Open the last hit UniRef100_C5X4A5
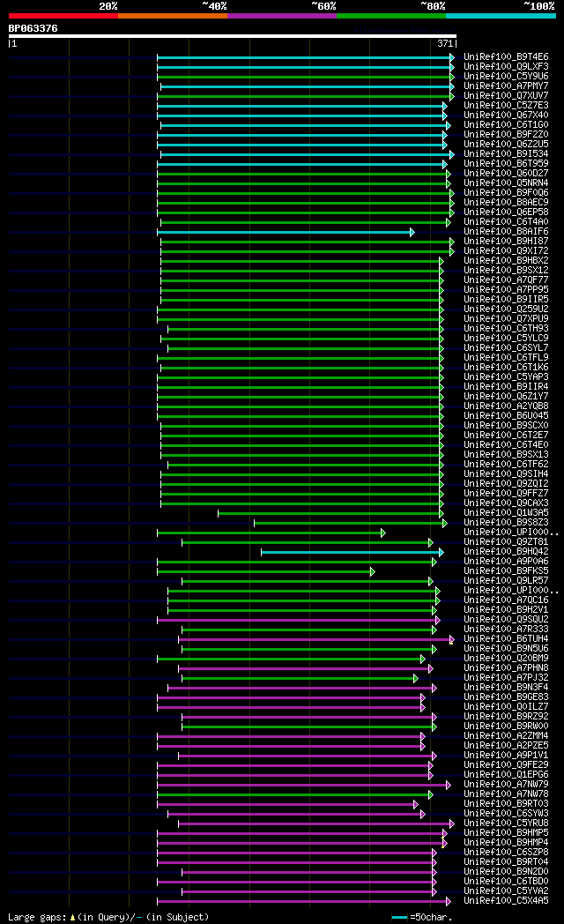The image size is (564, 924). tap(506, 901)
